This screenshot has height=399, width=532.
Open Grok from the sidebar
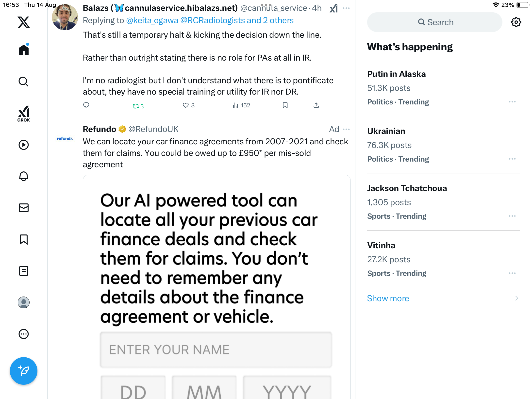(x=24, y=114)
